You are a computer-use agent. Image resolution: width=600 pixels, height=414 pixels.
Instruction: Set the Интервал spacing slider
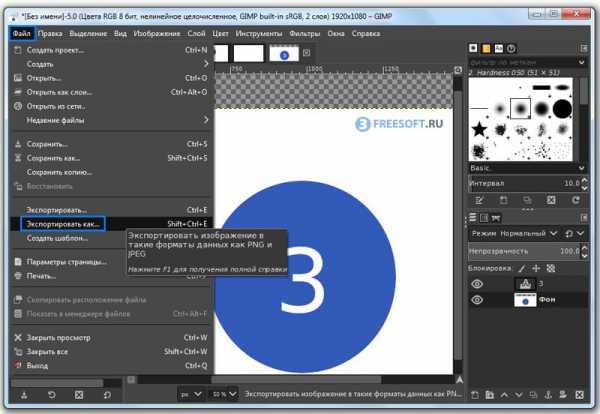[x=525, y=183]
